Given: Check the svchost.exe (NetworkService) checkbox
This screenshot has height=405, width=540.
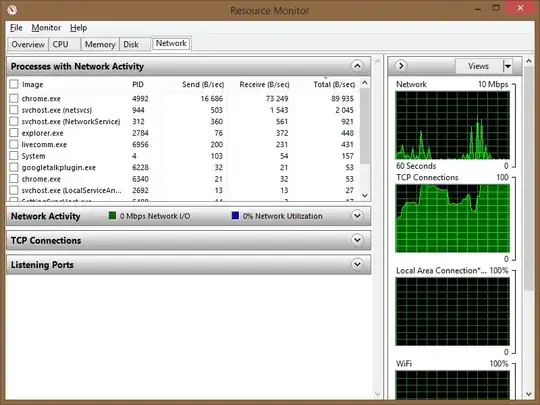Looking at the screenshot, I should click(14, 121).
